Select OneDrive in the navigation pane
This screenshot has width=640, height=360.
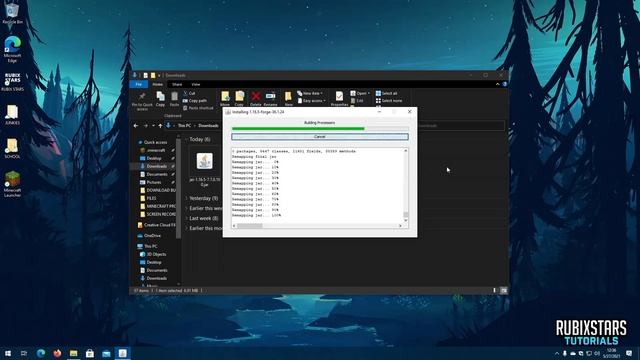pyautogui.click(x=150, y=236)
